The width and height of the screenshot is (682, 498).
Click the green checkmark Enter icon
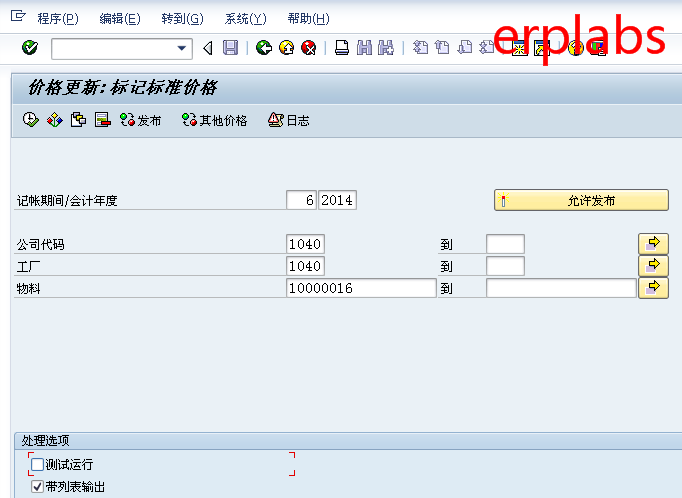(30, 47)
